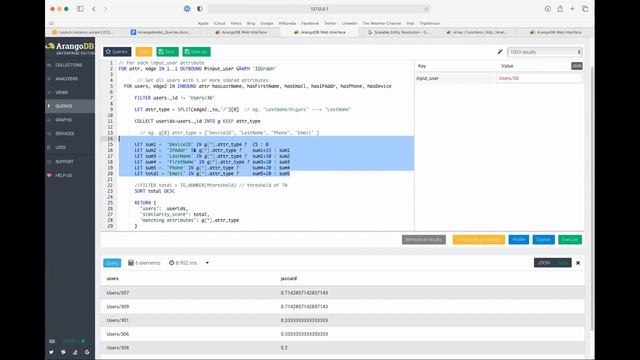640x360 pixels.
Task: Go back in Safari
Action: tap(94, 9)
